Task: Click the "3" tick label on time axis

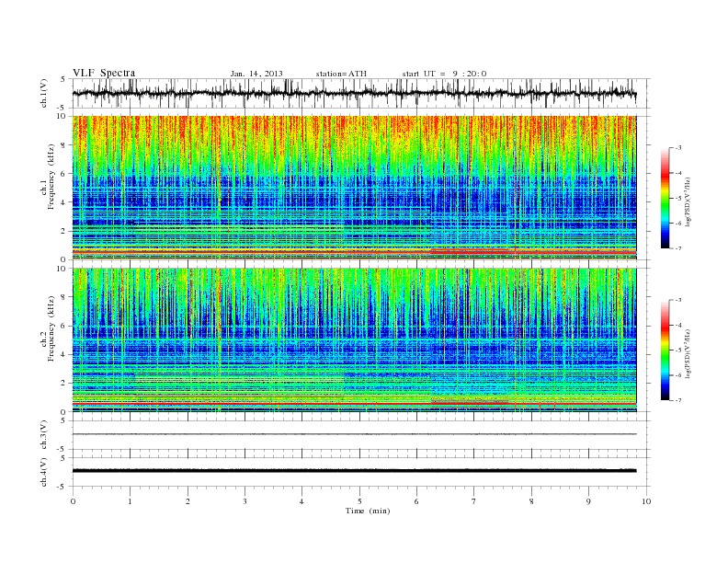Action: pos(245,501)
